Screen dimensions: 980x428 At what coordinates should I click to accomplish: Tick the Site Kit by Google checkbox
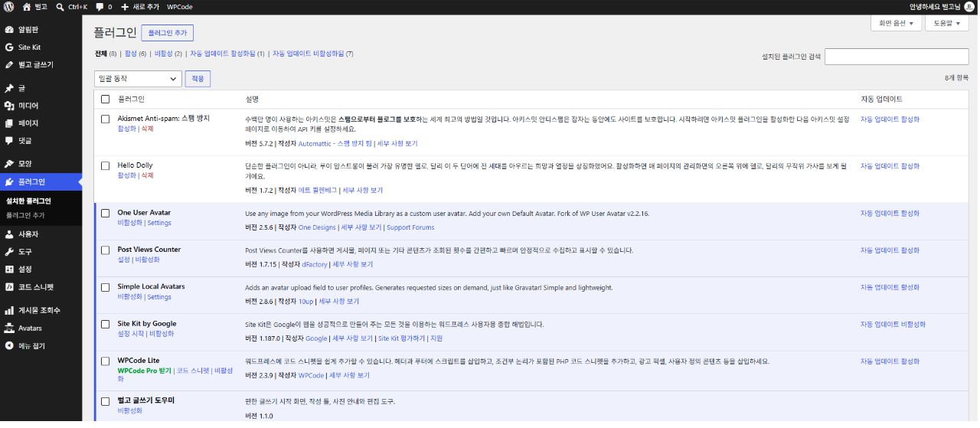click(106, 324)
